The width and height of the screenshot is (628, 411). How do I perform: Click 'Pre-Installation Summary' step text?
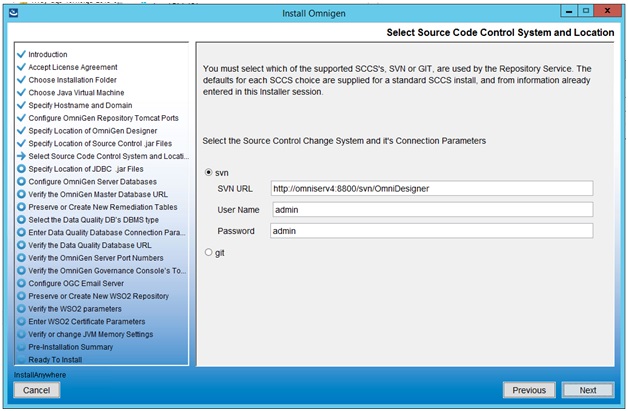(70, 347)
